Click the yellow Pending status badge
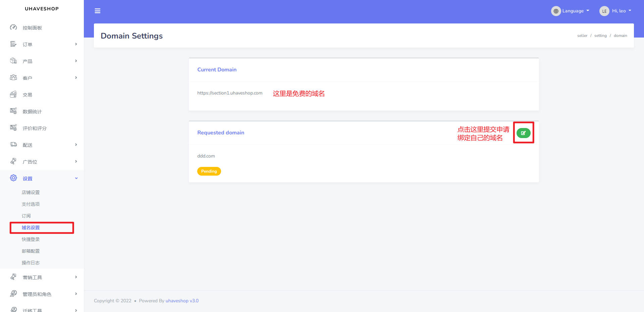The height and width of the screenshot is (312, 644). (209, 171)
